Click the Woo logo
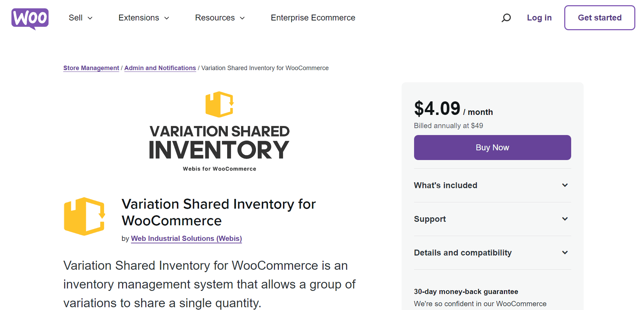 click(x=30, y=18)
